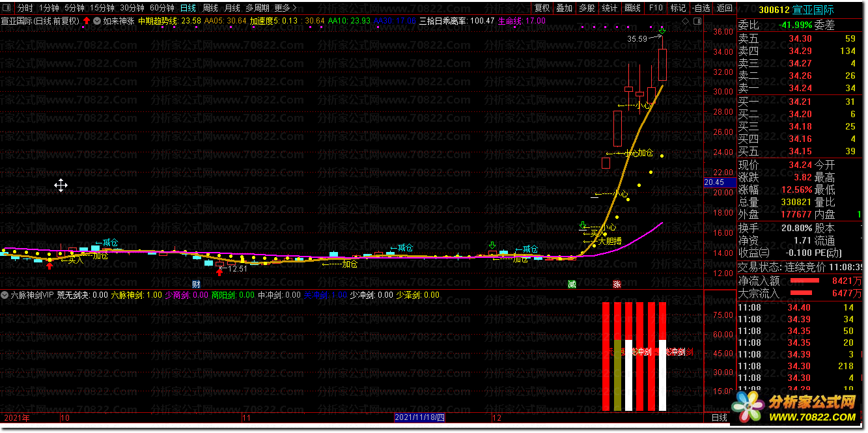Click the 中期趋势线: 23.58 value

click(169, 21)
